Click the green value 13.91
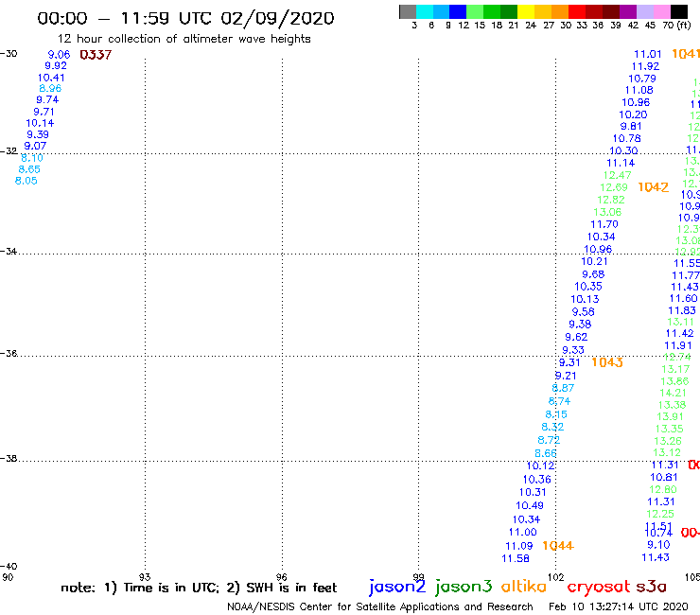This screenshot has width=700, height=615. tap(670, 416)
